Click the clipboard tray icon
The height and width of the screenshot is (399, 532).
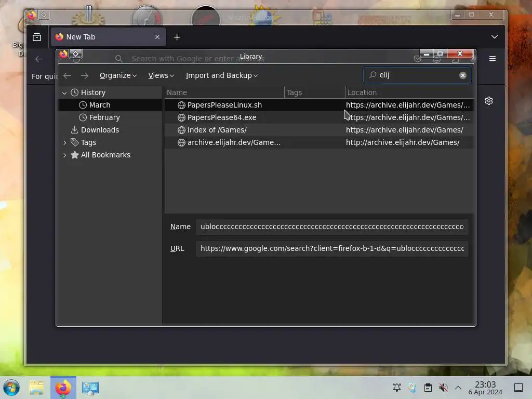pos(428,388)
